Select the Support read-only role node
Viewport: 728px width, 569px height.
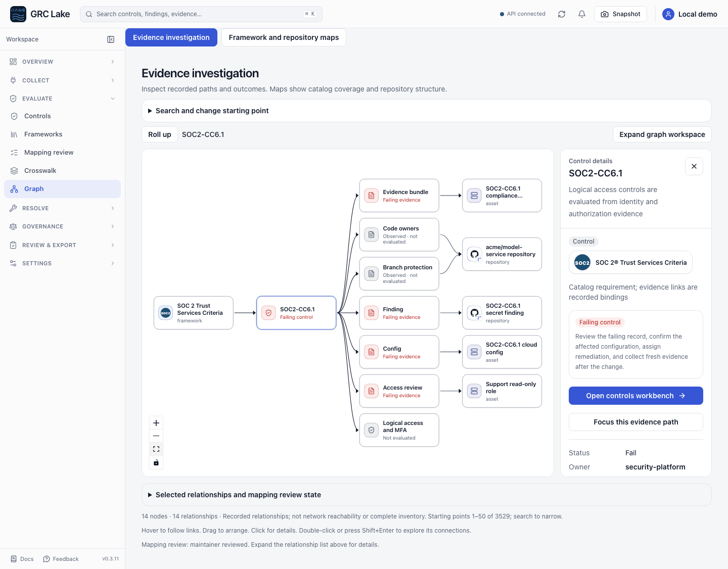(x=502, y=391)
